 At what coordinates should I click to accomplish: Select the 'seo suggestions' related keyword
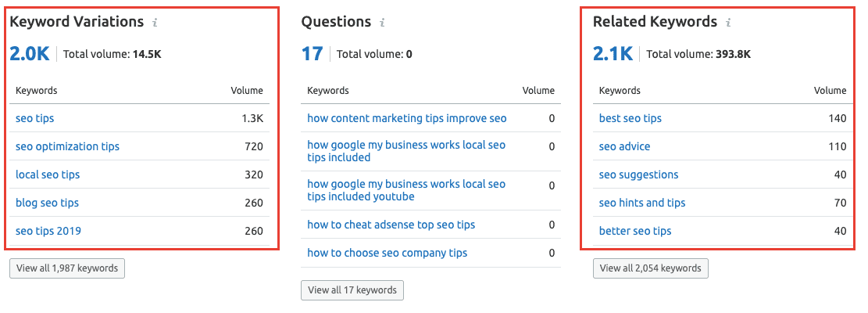(638, 174)
